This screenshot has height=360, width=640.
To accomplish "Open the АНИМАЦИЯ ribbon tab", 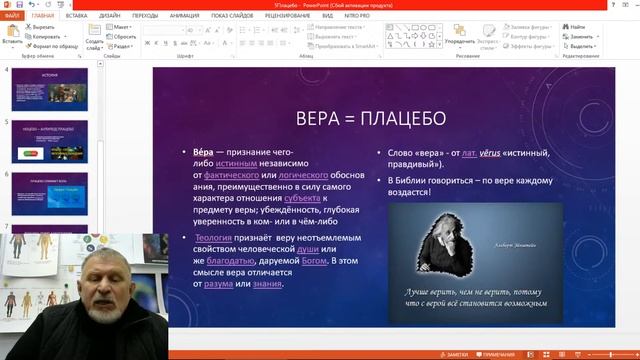I will click(184, 16).
